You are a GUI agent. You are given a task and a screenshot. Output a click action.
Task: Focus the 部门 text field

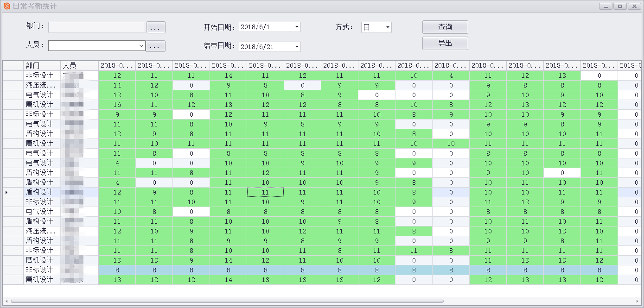pyautogui.click(x=96, y=27)
